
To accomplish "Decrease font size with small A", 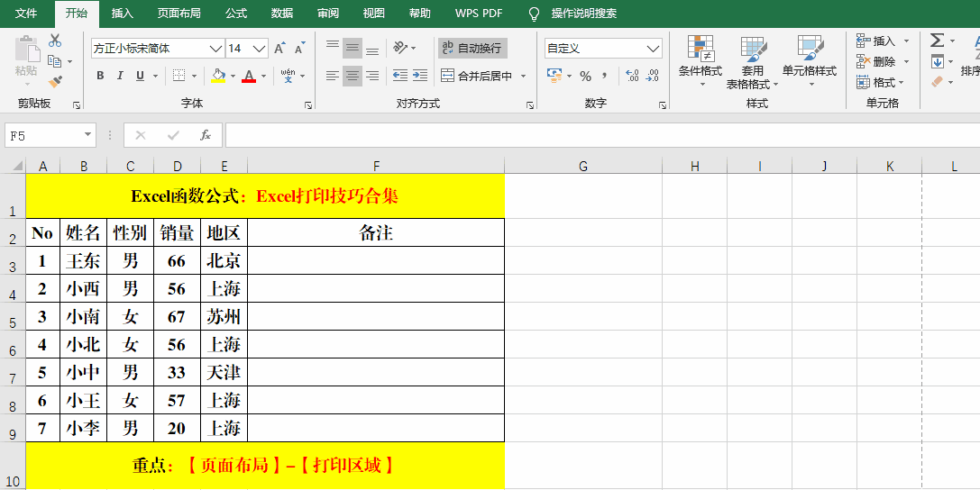I will click(x=300, y=48).
